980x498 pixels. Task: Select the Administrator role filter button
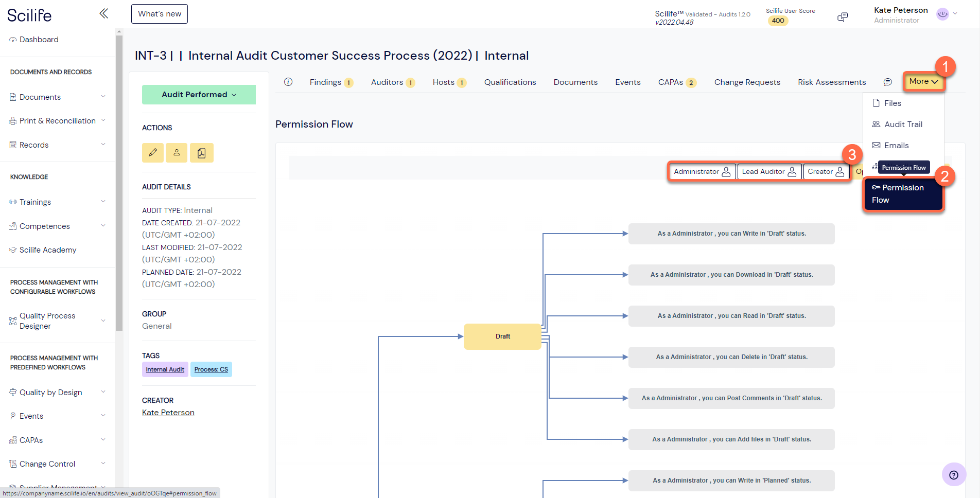coord(702,171)
